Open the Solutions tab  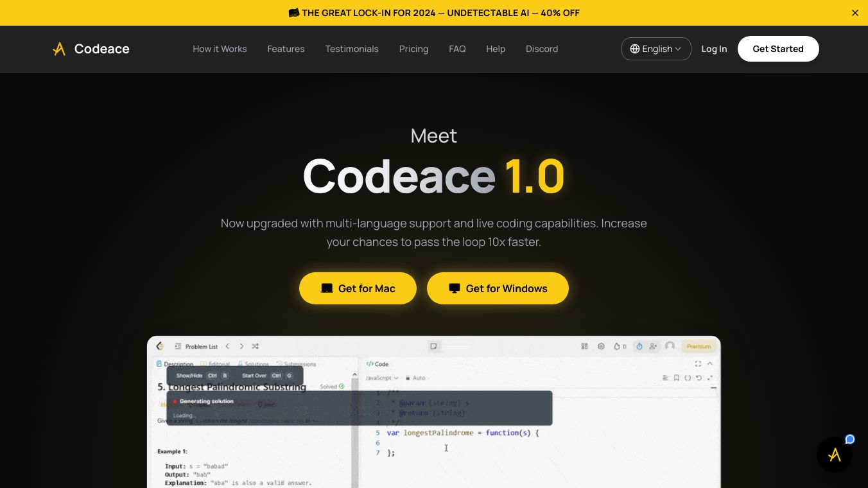(x=256, y=364)
